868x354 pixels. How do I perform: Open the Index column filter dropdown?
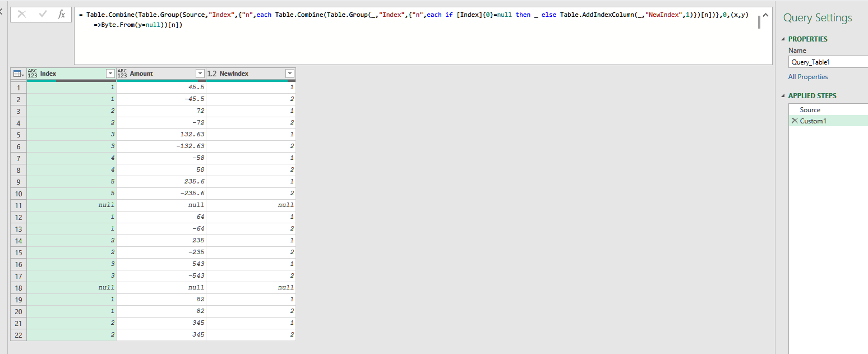110,73
